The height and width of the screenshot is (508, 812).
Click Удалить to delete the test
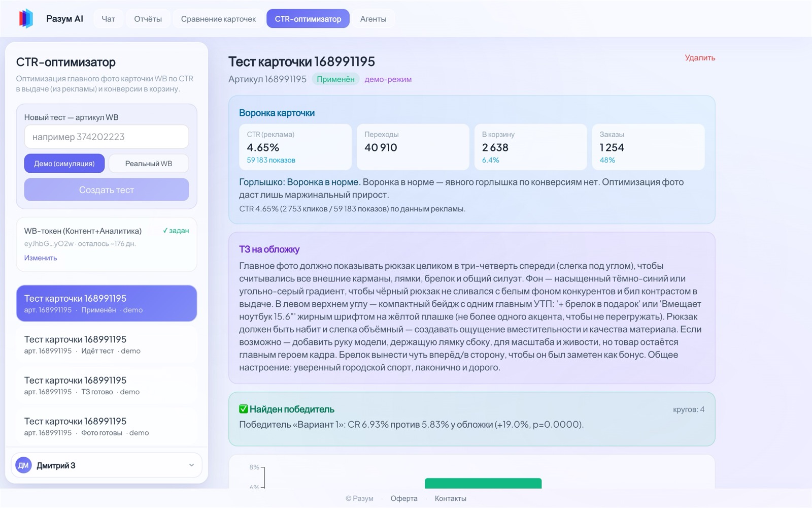point(700,57)
